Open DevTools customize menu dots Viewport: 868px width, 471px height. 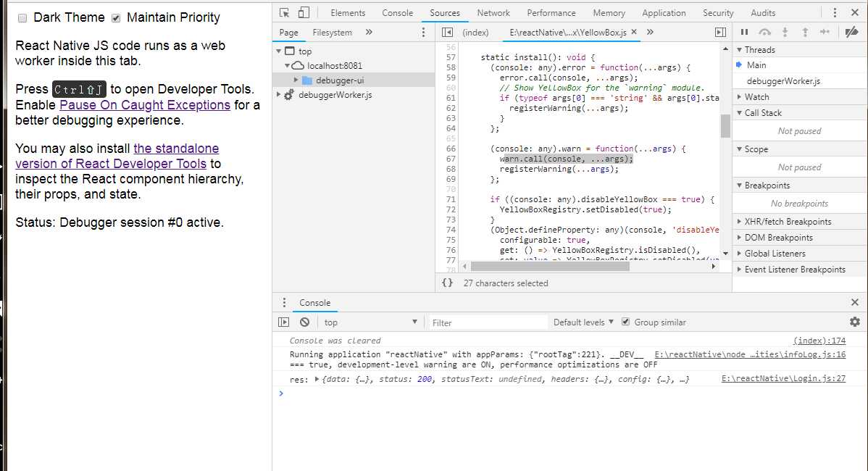tap(835, 13)
